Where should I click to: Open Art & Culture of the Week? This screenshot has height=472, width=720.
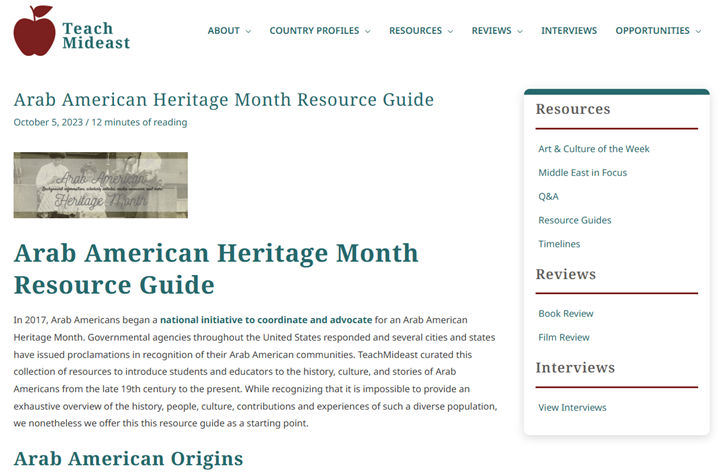594,149
